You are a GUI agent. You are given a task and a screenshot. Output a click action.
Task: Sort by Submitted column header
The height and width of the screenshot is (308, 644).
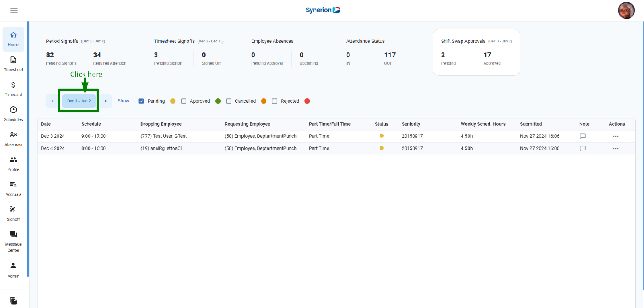(x=531, y=124)
